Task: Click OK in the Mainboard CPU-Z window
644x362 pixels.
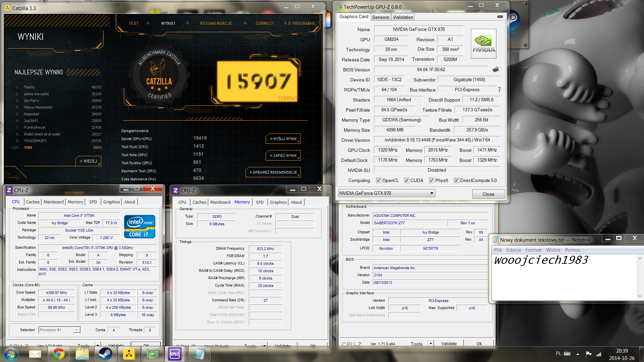Action: coord(479,344)
